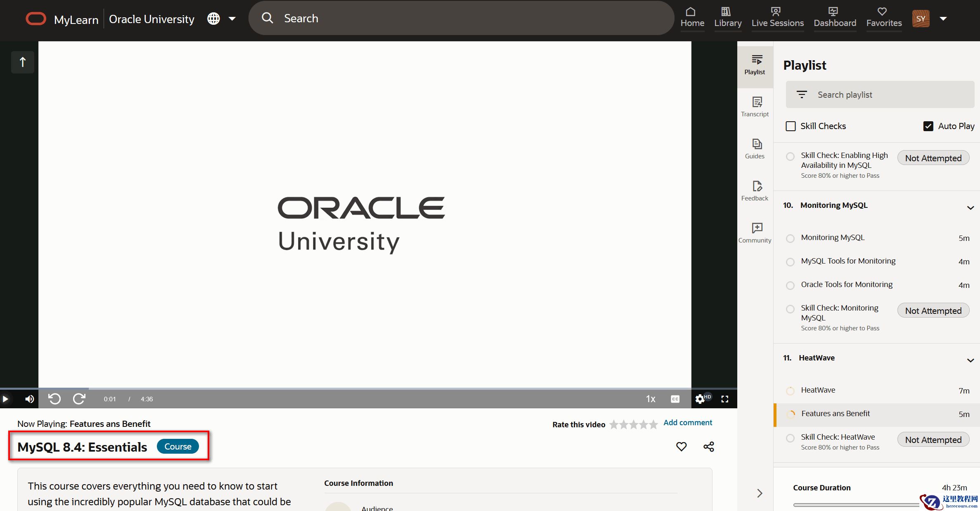Screen dimensions: 980x511
Task: Click the share course icon
Action: [708, 447]
